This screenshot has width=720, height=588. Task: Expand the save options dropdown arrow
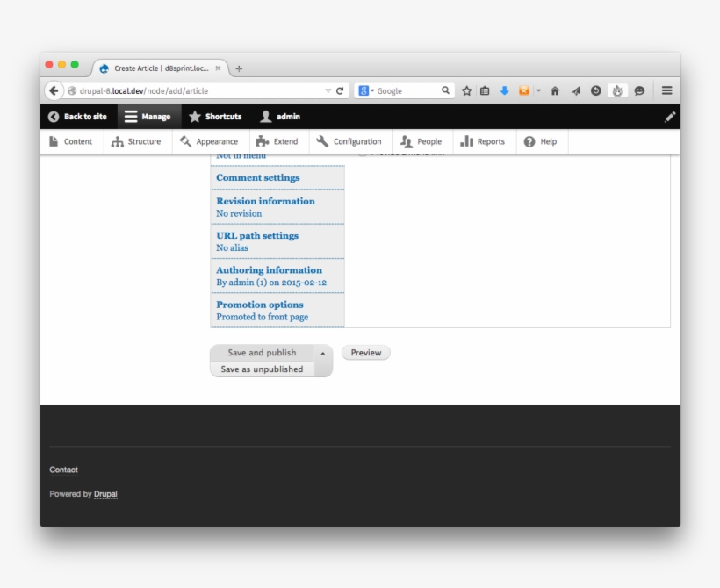322,353
